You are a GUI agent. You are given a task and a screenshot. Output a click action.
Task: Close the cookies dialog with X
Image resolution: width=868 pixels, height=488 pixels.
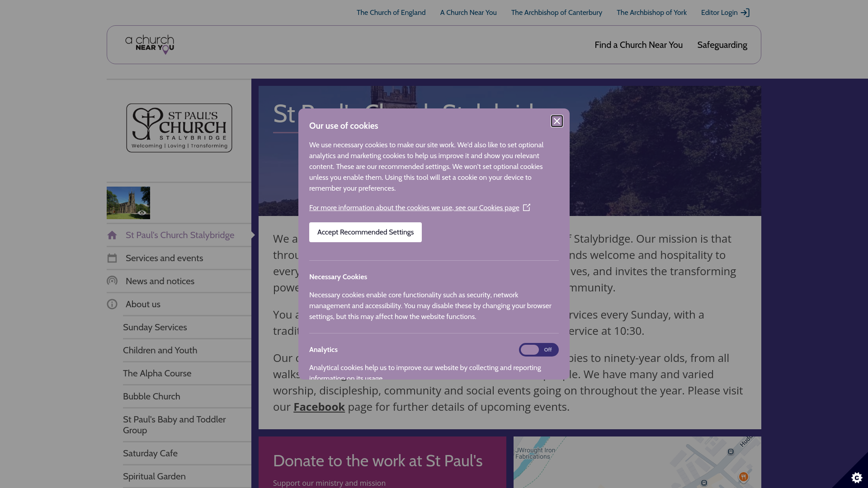557,121
